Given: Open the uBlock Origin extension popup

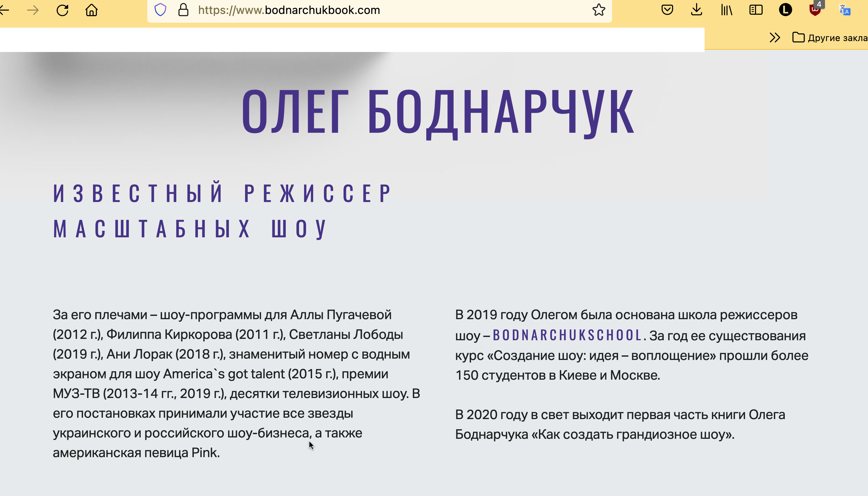Looking at the screenshot, I should pos(815,10).
